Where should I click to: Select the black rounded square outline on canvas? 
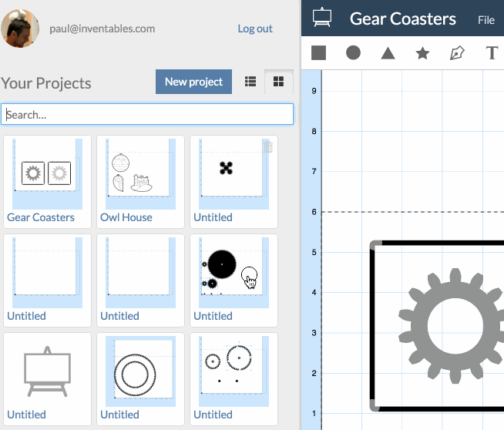coord(372,325)
